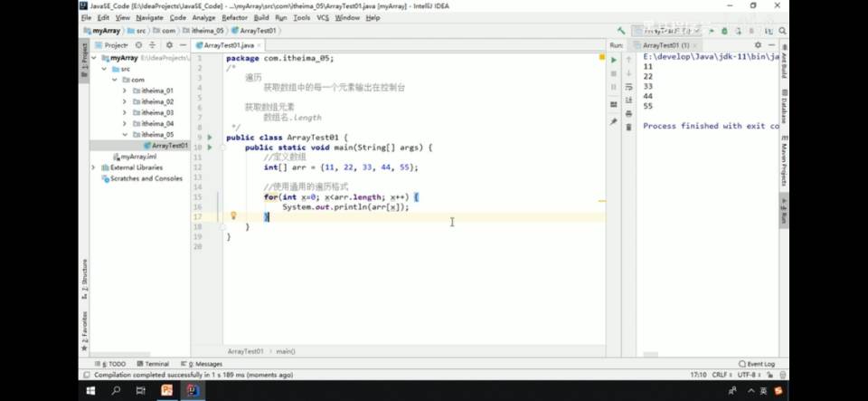
Task: Select Scratches and Consoles node
Action: (x=142, y=178)
